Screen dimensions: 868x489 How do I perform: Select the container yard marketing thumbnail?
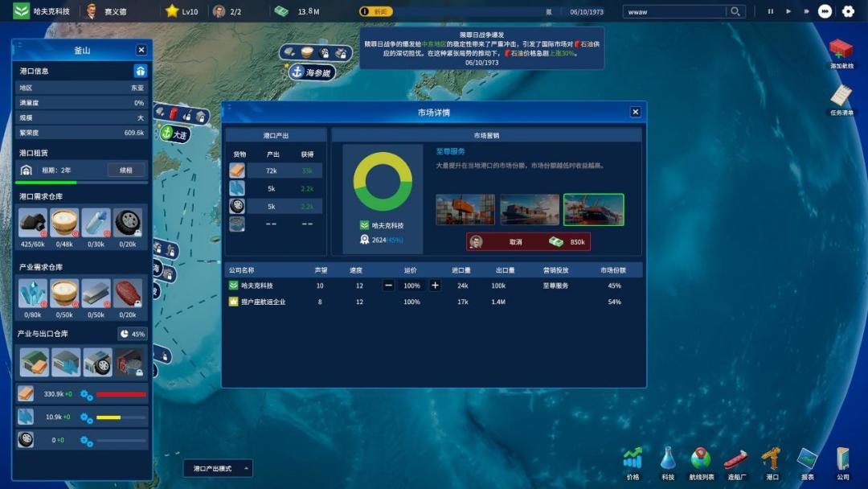[x=465, y=209]
